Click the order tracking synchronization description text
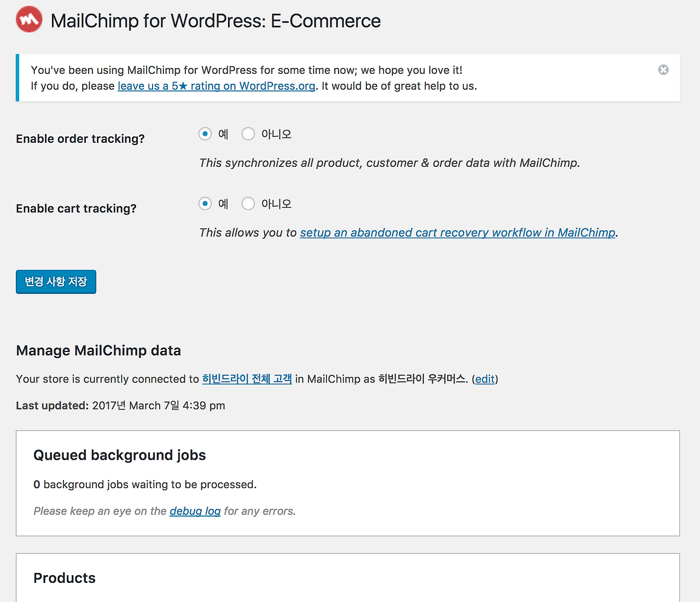 coord(389,163)
